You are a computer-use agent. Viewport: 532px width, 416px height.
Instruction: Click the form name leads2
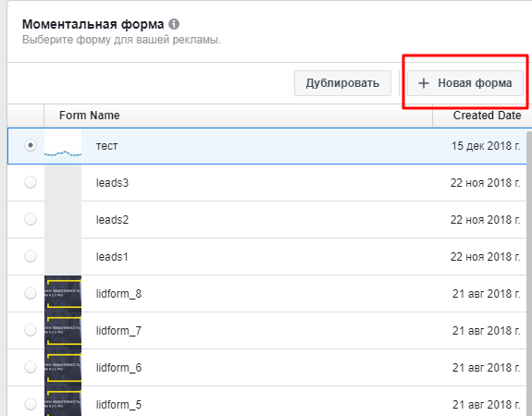click(112, 220)
